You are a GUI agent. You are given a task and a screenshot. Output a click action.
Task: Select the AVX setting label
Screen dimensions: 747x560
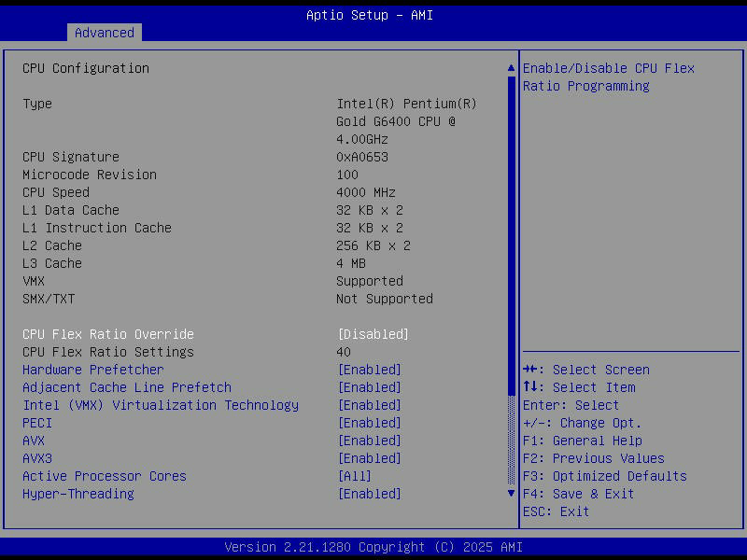pos(34,441)
